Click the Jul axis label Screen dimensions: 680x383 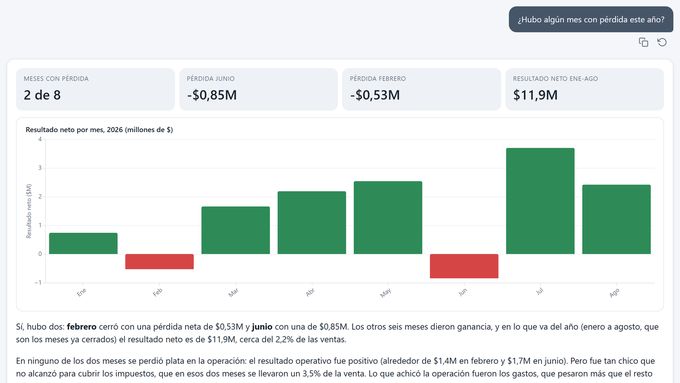(x=539, y=291)
